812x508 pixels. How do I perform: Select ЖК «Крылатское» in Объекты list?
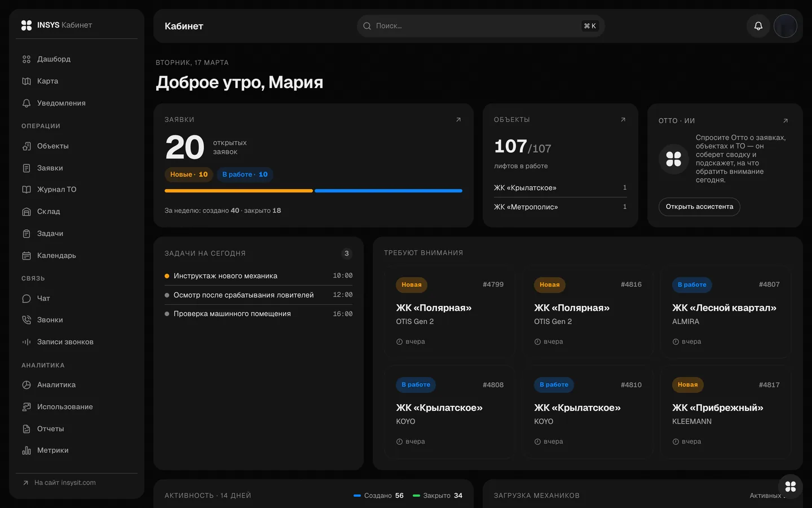point(560,188)
